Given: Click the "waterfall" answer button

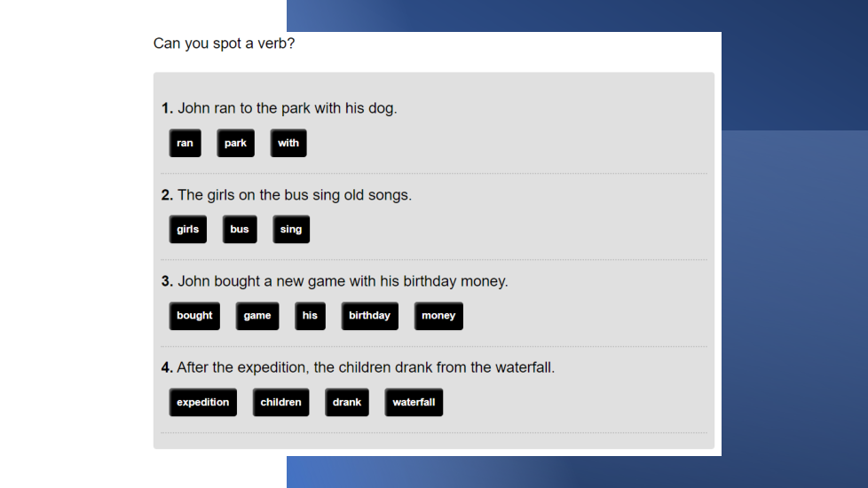Looking at the screenshot, I should 414,402.
